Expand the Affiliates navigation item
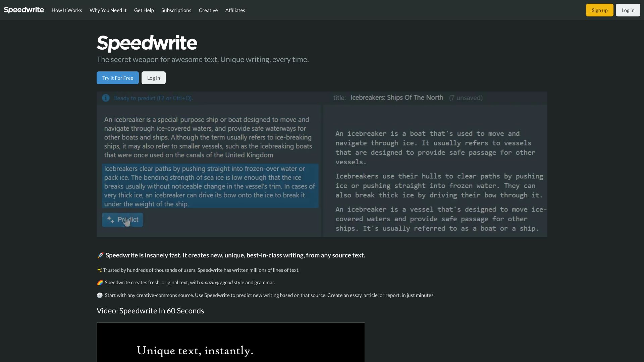644x362 pixels. pyautogui.click(x=235, y=10)
